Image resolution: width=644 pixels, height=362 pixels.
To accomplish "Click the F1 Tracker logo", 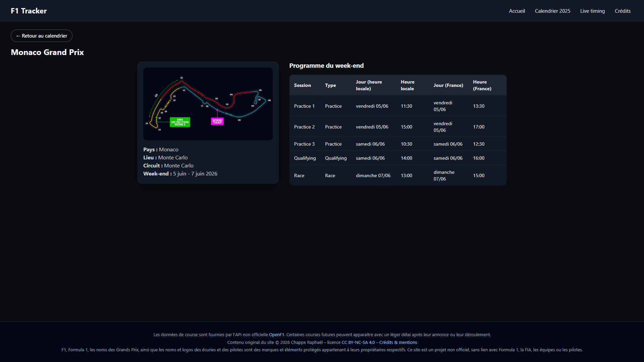I will 29,10.
